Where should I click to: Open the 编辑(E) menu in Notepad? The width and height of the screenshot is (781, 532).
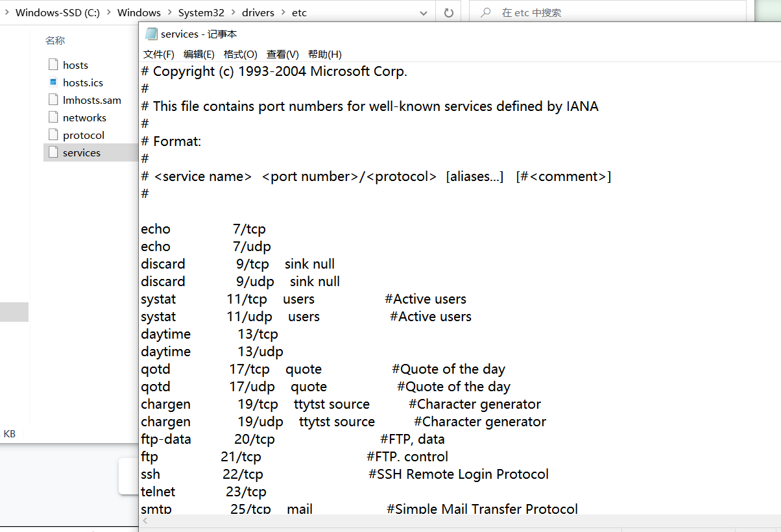[x=198, y=54]
